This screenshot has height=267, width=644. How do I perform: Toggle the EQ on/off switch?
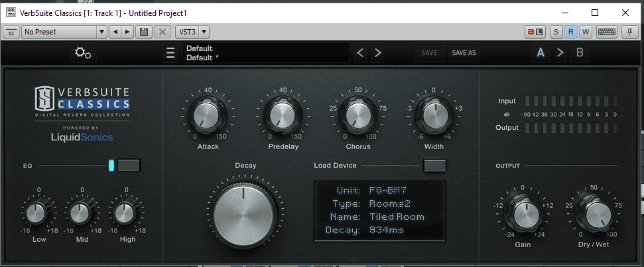pyautogui.click(x=129, y=165)
